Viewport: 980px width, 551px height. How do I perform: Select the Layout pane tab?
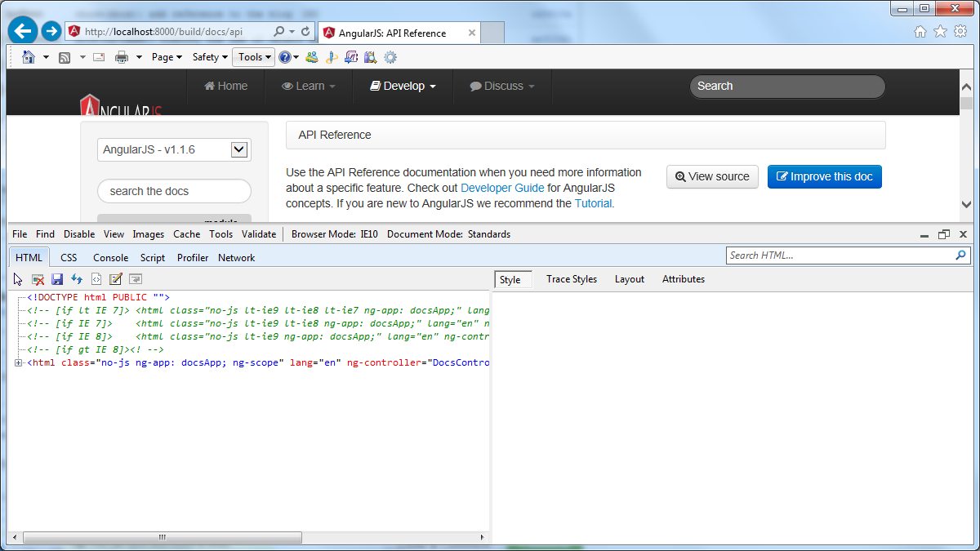tap(630, 279)
